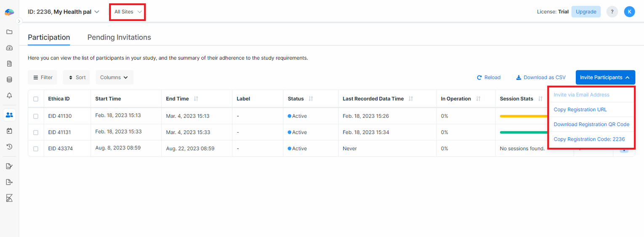
Task: Click the EID 41130 cell
Action: tap(60, 116)
